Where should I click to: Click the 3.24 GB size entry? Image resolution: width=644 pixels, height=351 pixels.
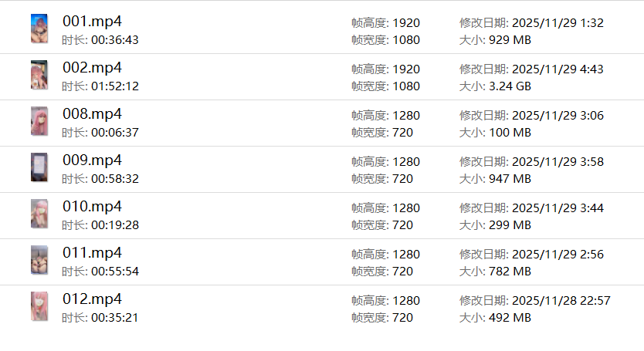510,86
